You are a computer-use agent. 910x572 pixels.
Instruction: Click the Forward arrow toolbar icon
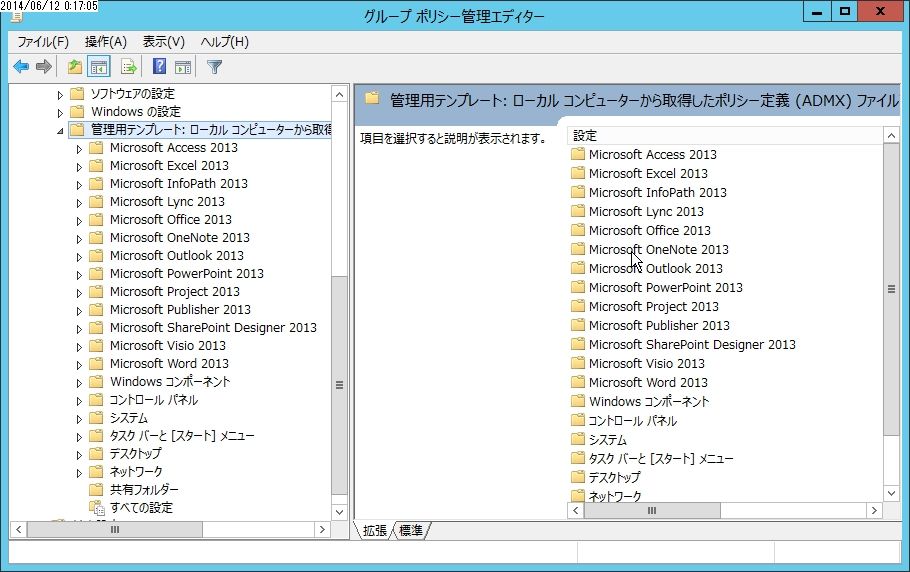pyautogui.click(x=44, y=67)
